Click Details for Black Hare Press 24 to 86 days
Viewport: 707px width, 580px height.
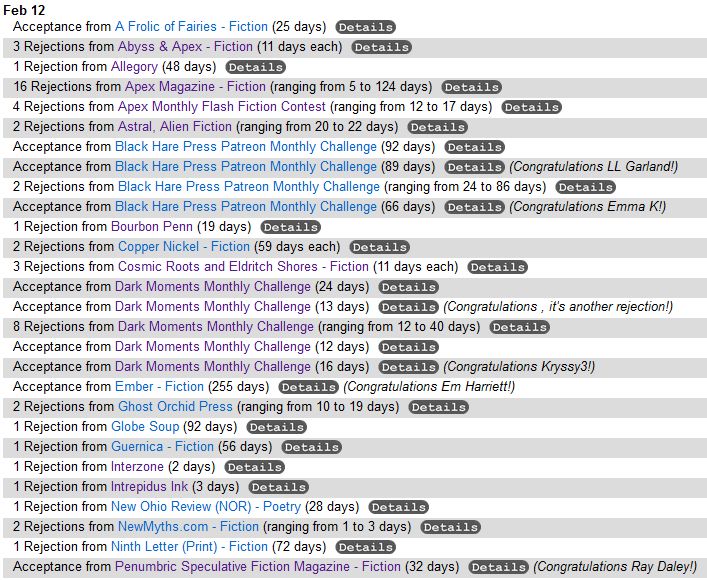point(585,187)
